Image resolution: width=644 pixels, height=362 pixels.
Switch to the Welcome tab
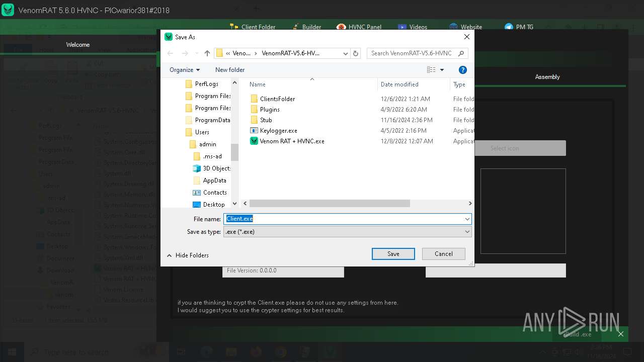click(x=78, y=45)
